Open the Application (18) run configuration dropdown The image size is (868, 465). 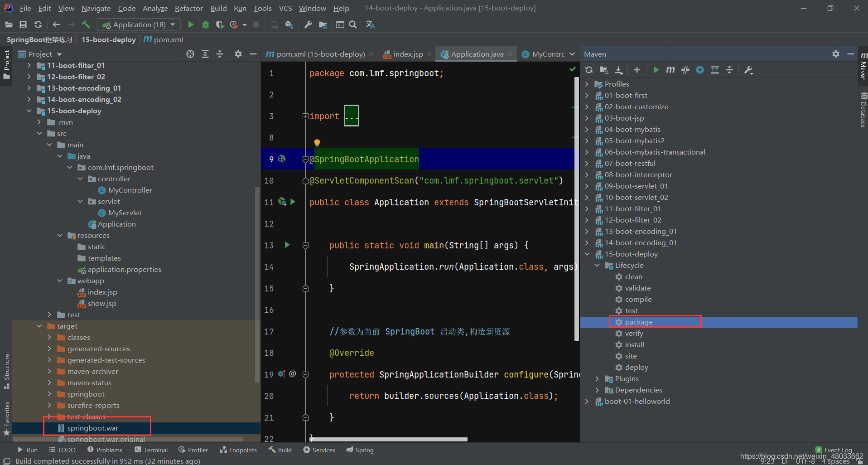coord(139,24)
